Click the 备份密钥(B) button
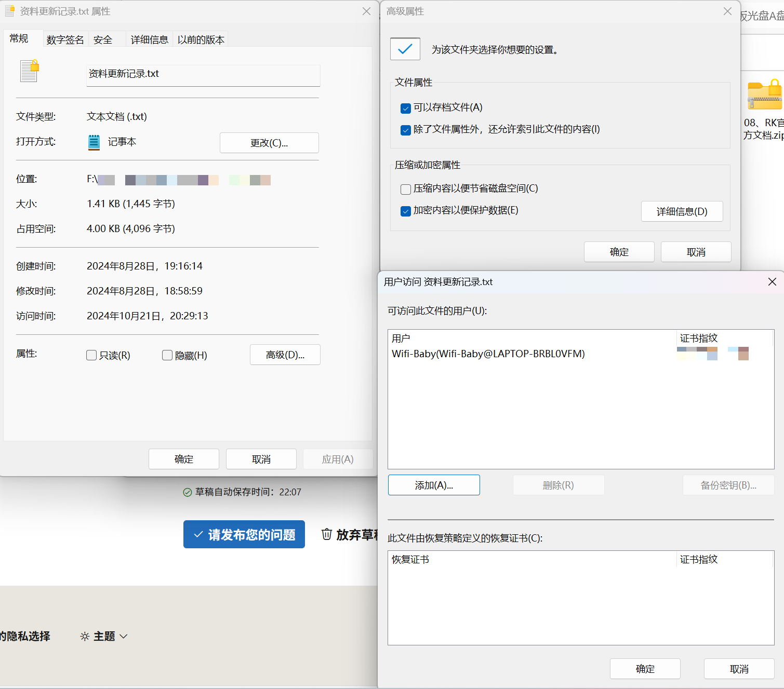Viewport: 784px width, 689px height. (x=728, y=484)
